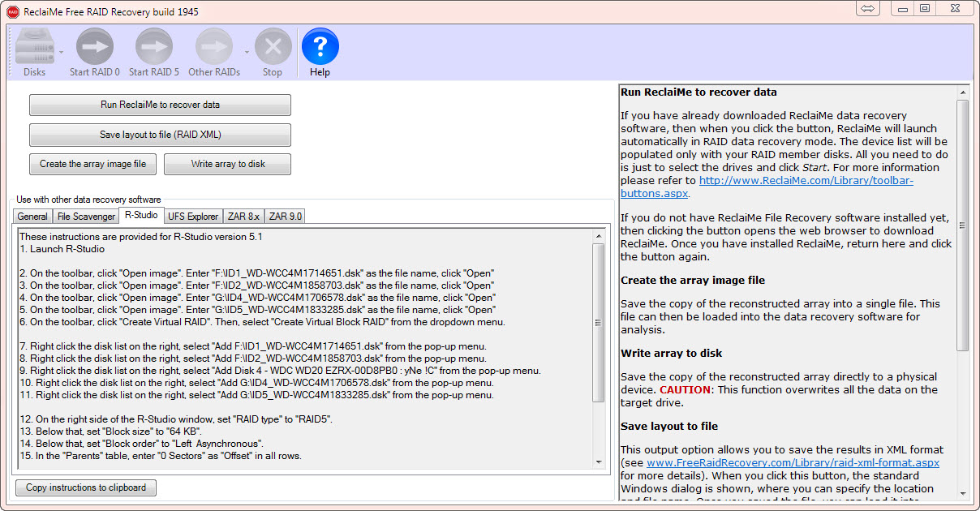Open the FreeRaidRecovery raid-xml-format link
Image resolution: width=980 pixels, height=511 pixels.
coord(793,462)
